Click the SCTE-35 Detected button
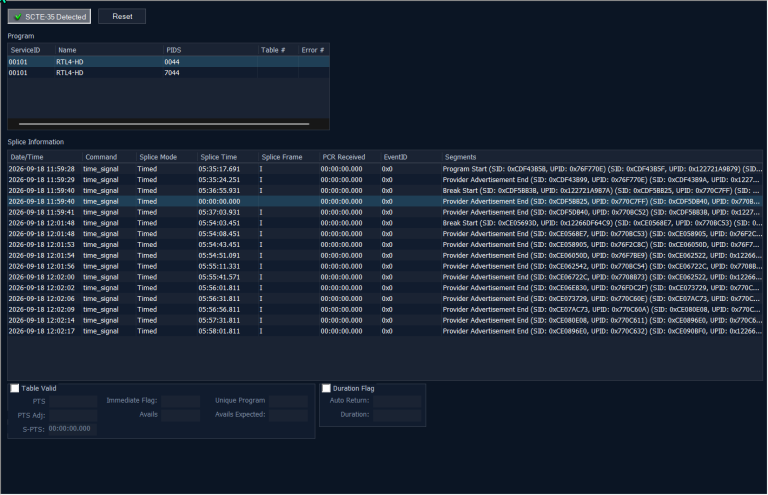Image resolution: width=768 pixels, height=495 pixels. (x=49, y=17)
